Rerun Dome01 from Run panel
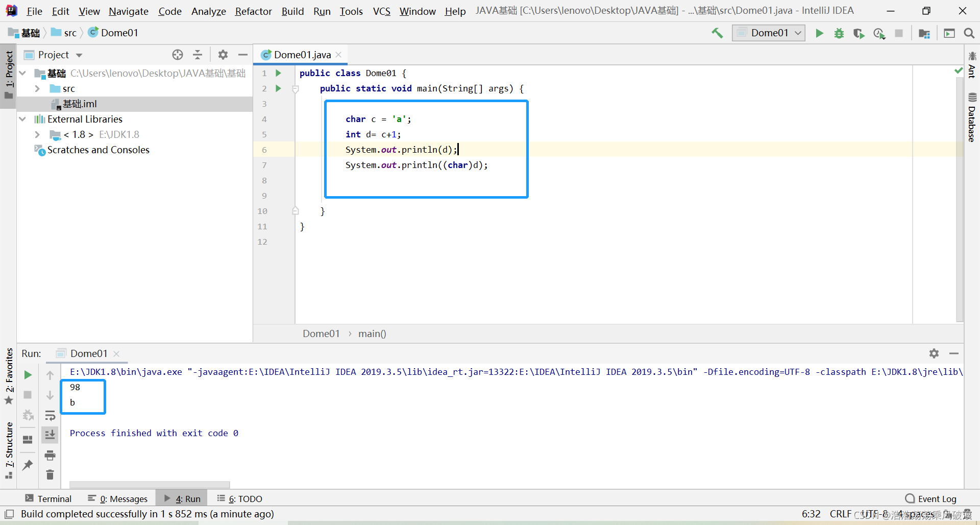Image resolution: width=980 pixels, height=525 pixels. coord(28,375)
